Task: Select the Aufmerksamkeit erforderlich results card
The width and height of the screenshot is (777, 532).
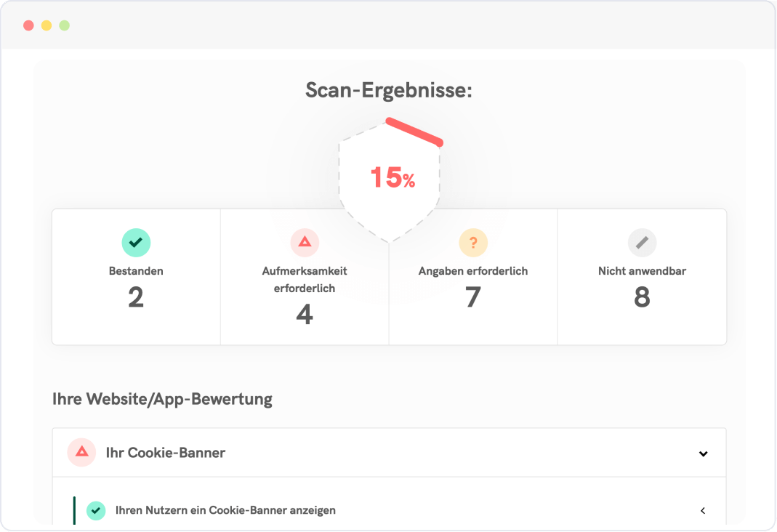Action: (305, 277)
